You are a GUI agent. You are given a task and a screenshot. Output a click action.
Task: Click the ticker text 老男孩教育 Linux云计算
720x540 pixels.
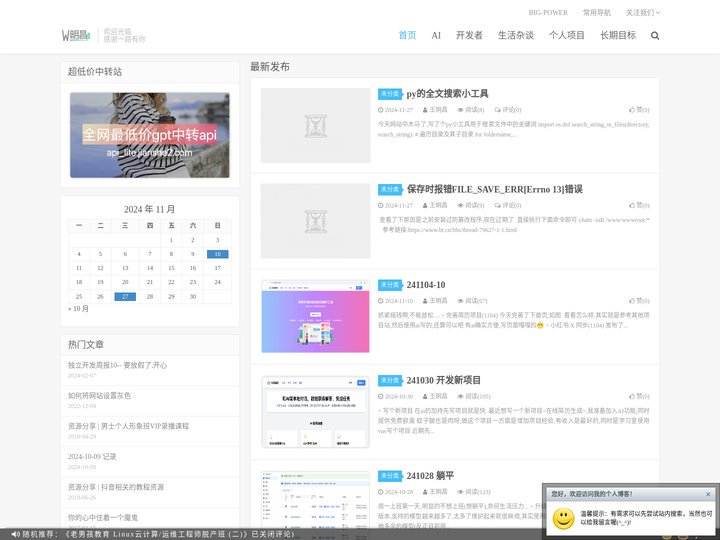180,534
